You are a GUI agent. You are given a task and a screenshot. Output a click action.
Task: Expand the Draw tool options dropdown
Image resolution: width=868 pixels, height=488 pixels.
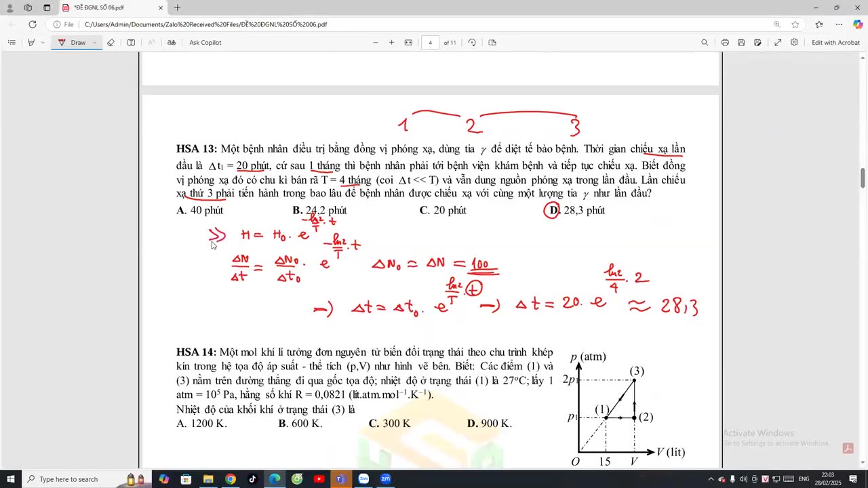[x=94, y=42]
